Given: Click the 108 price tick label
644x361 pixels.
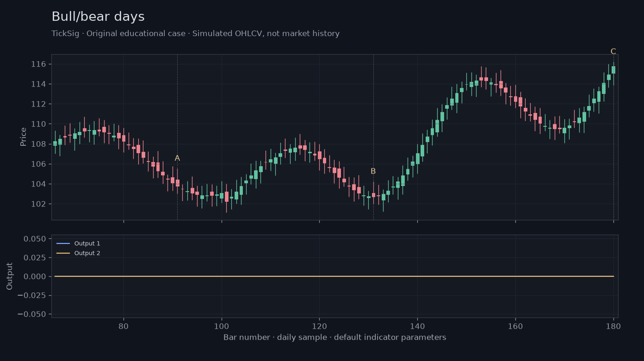Looking at the screenshot, I should [x=38, y=144].
